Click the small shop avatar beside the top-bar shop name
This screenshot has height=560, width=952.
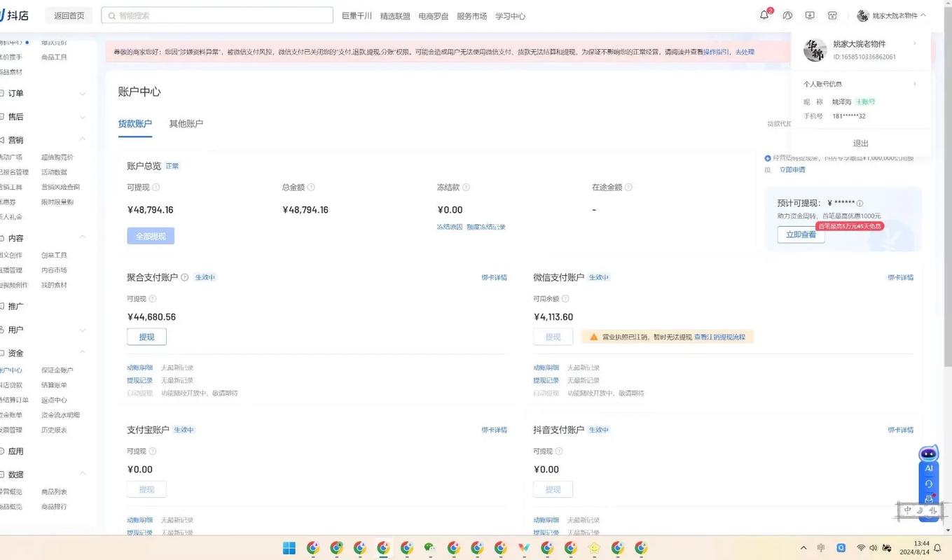click(x=862, y=15)
